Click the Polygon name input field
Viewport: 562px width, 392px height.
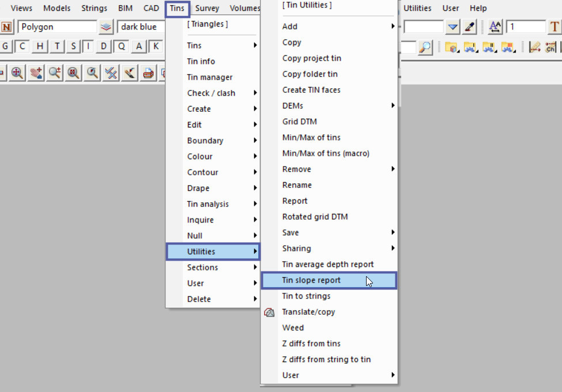[57, 27]
